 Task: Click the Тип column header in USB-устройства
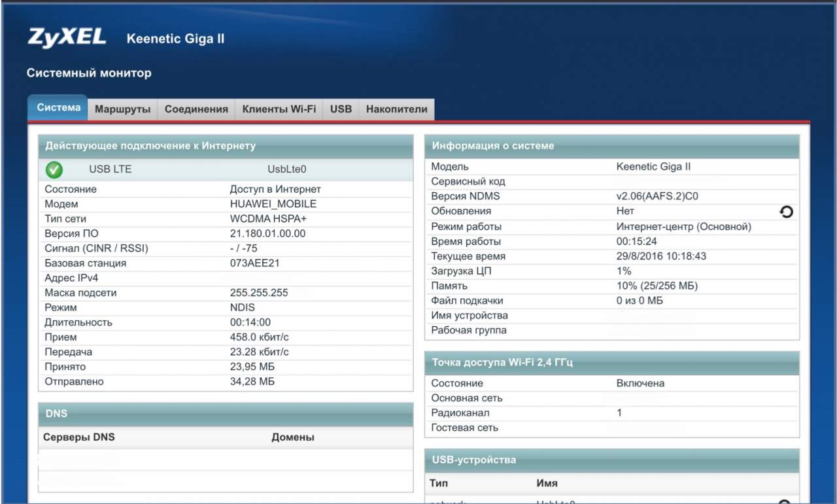coord(438,483)
